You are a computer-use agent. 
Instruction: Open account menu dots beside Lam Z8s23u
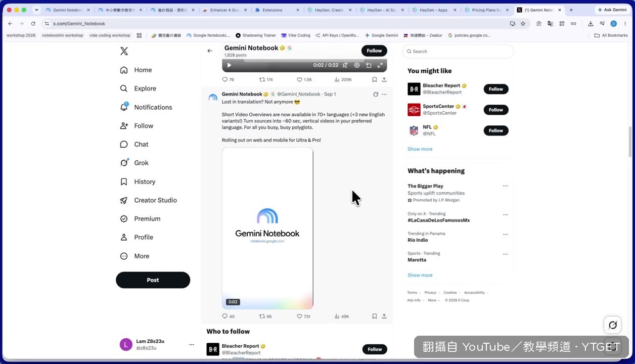(192, 345)
